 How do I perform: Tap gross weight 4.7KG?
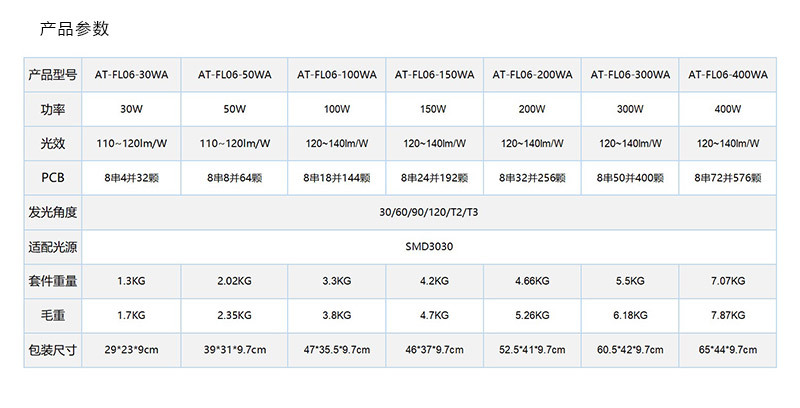434,316
